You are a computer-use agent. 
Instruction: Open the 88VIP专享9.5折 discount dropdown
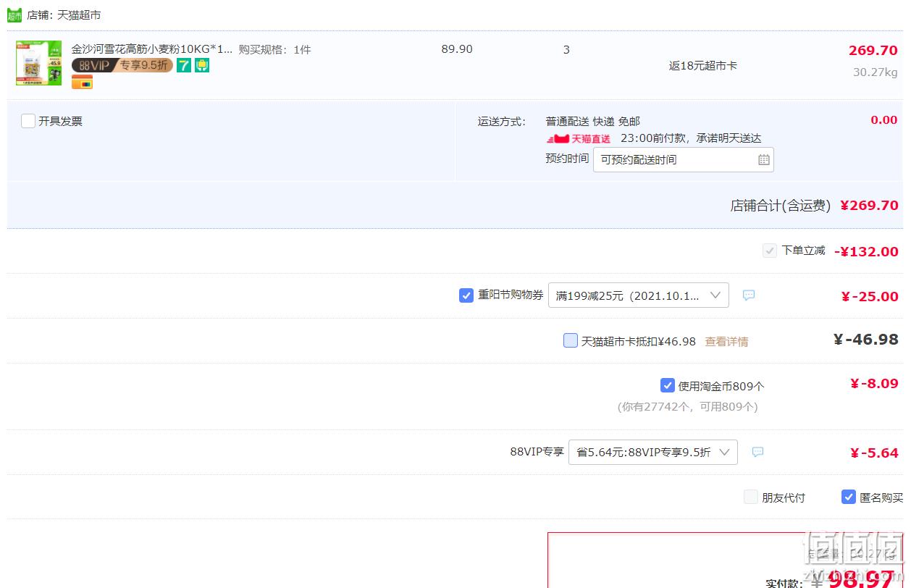(653, 453)
